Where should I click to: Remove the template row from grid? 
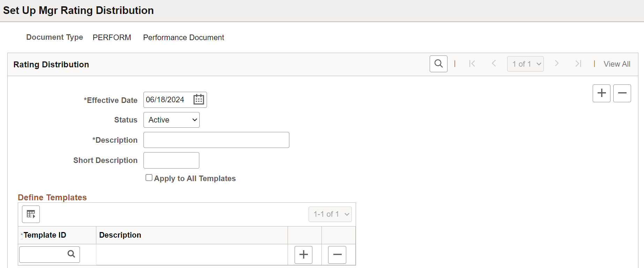tap(337, 255)
